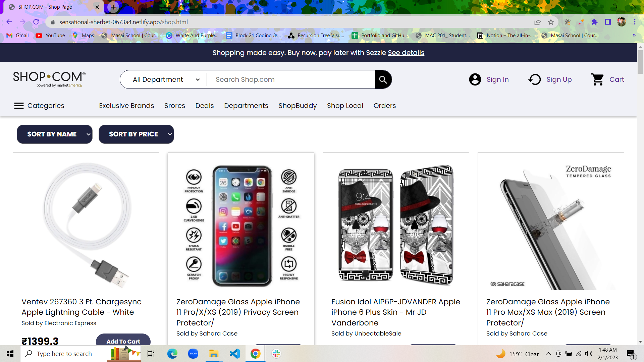Open the Chrome extensions puzzle icon

click(594, 22)
